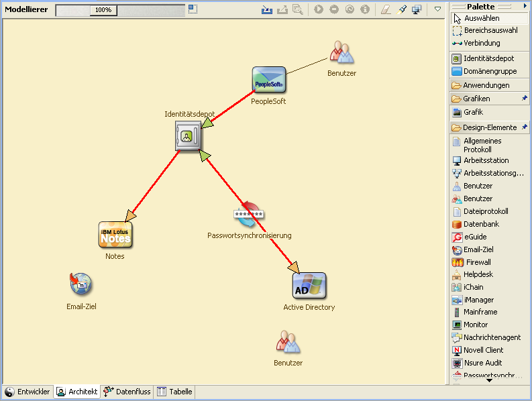Pick Identitätsdepot from the palette
This screenshot has width=532, height=401.
[490, 59]
